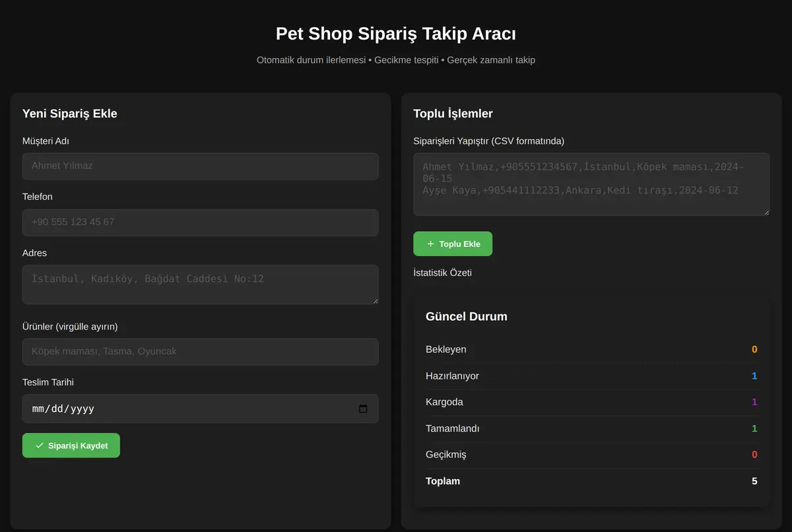Image resolution: width=792 pixels, height=532 pixels.
Task: Click the Toplu İşlemler heading
Action: (453, 114)
